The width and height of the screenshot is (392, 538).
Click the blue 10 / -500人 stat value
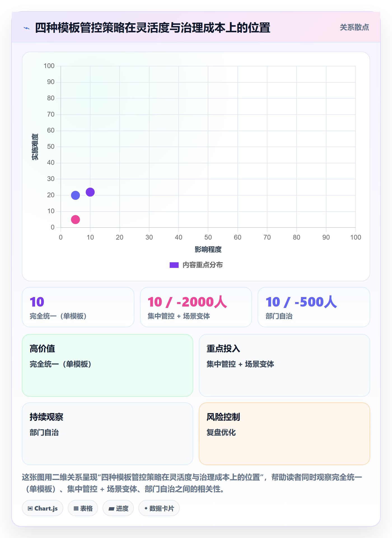[x=301, y=302]
